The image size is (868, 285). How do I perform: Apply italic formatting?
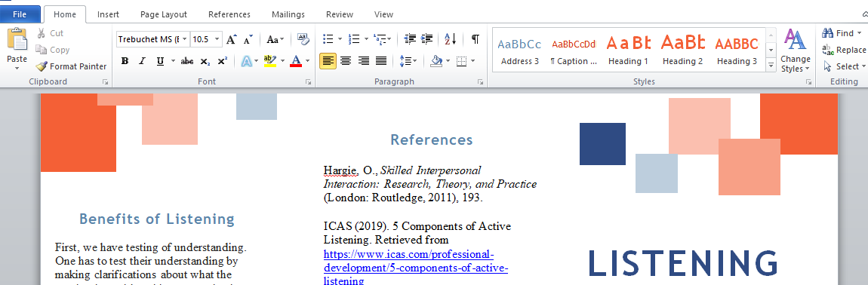[142, 61]
